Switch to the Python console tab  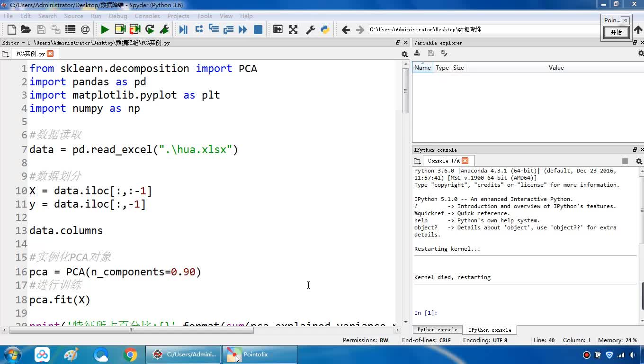(x=437, y=330)
